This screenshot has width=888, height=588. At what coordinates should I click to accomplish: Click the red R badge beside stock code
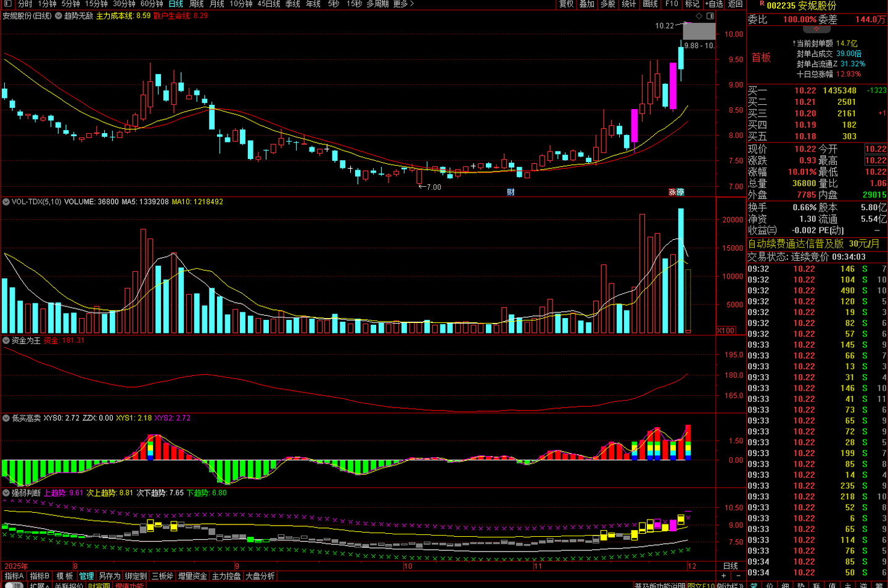[762, 4]
